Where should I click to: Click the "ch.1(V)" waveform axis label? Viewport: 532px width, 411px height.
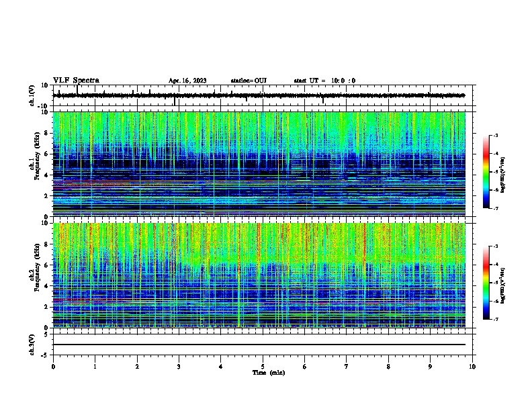coord(32,95)
